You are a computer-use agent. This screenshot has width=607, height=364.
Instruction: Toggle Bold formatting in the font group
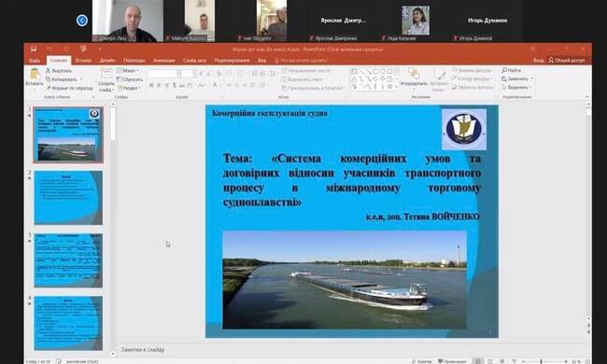(x=151, y=85)
